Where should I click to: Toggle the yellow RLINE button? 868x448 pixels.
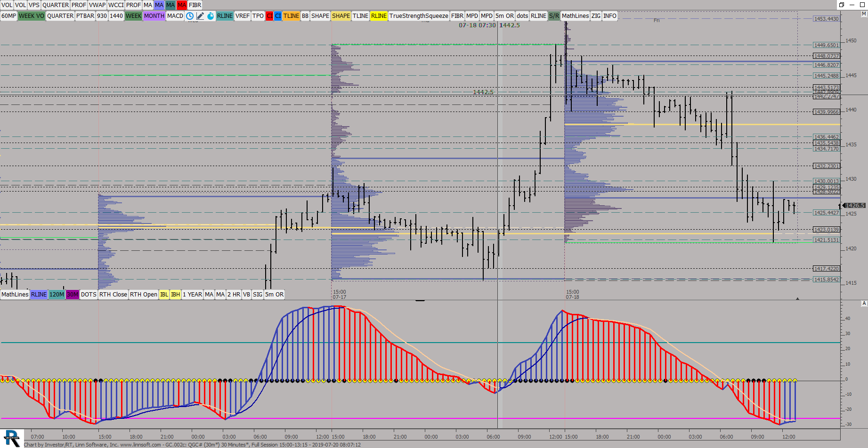(379, 16)
